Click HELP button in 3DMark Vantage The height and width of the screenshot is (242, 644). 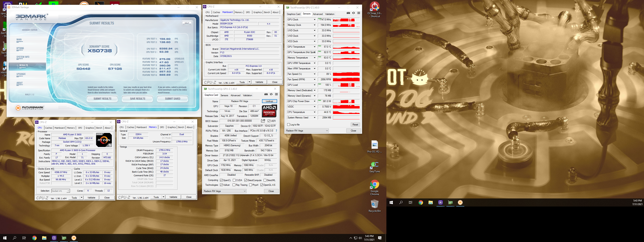[x=187, y=23]
